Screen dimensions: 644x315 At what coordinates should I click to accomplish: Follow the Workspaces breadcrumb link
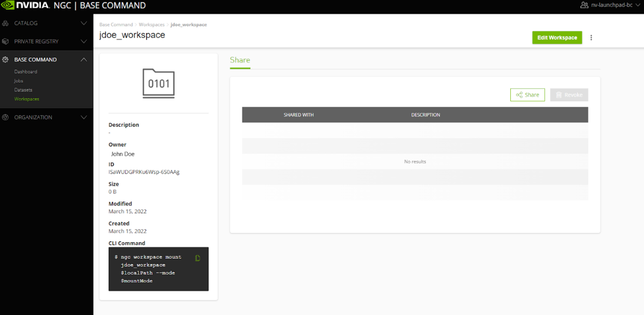(152, 24)
